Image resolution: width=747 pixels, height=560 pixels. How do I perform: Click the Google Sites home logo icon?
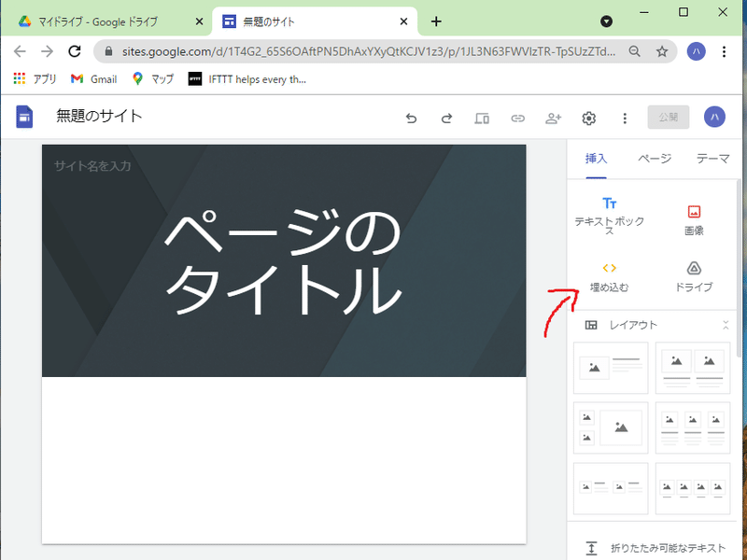24,117
